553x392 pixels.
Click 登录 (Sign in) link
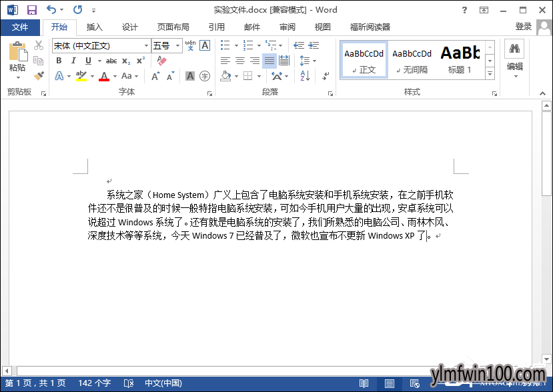point(524,27)
